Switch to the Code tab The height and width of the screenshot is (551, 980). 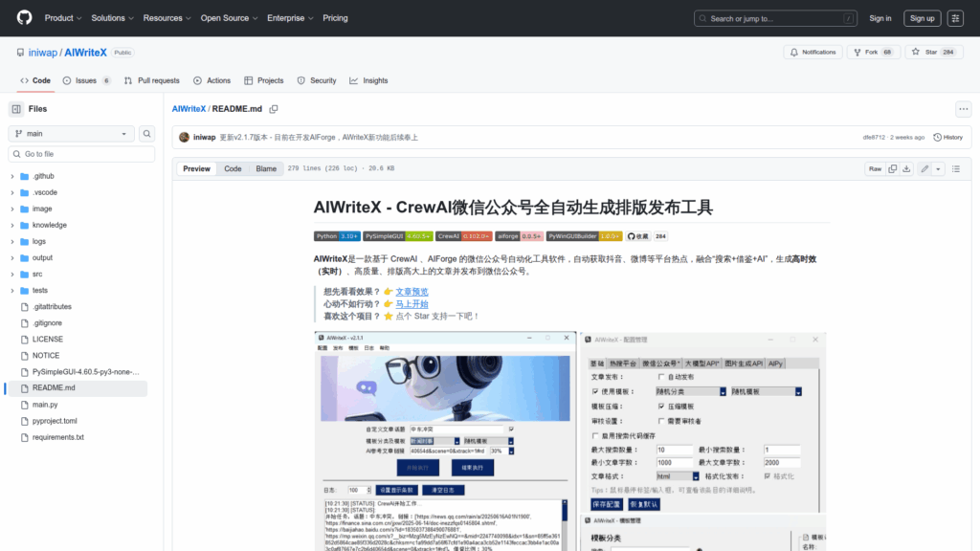coord(35,80)
